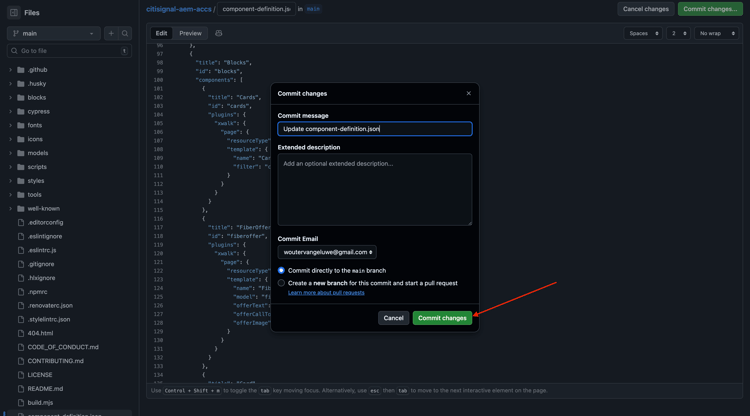Click the .editorconfig file icon
Screen dimensions: 750x416
click(x=21, y=222)
